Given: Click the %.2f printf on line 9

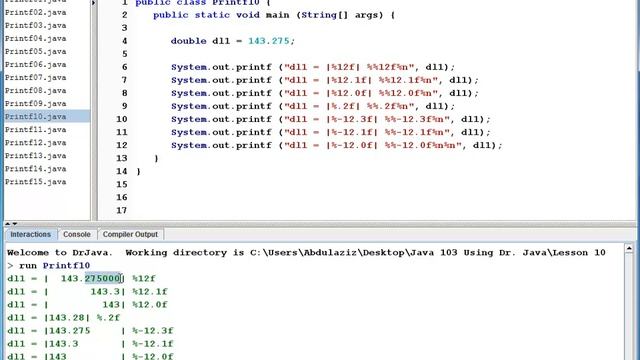Looking at the screenshot, I should click(313, 106).
